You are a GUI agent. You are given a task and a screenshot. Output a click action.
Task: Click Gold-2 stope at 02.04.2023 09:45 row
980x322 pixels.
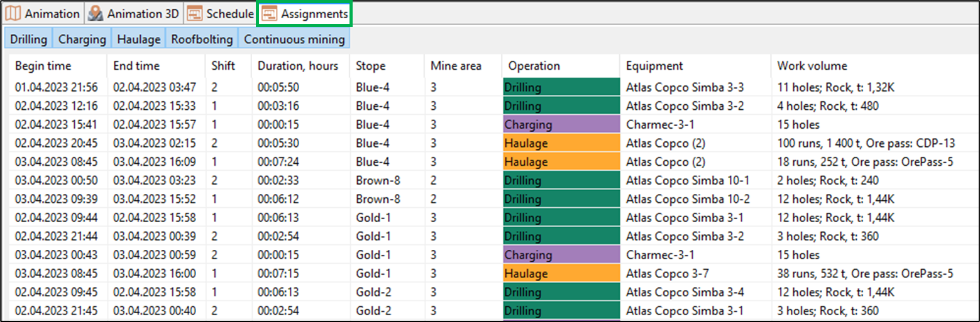373,292
